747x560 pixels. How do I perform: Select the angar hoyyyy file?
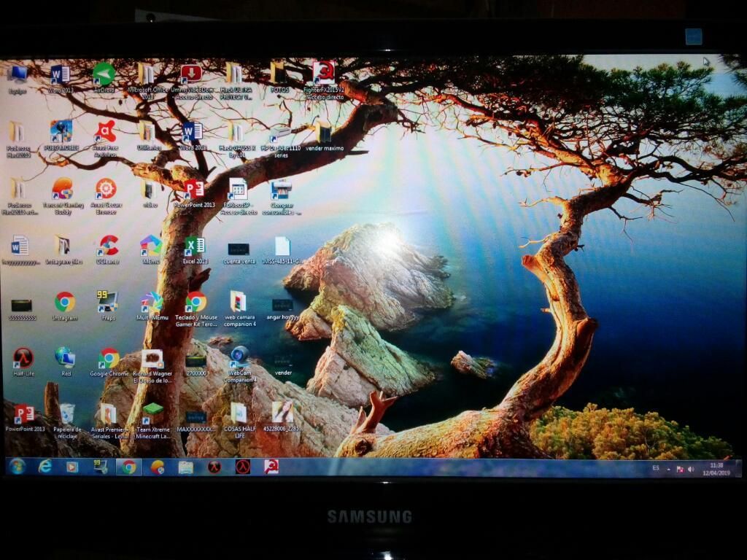[x=282, y=309]
